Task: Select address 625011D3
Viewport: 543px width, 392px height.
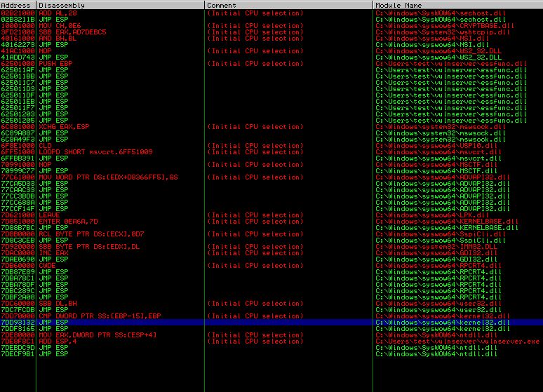Action: [x=18, y=88]
